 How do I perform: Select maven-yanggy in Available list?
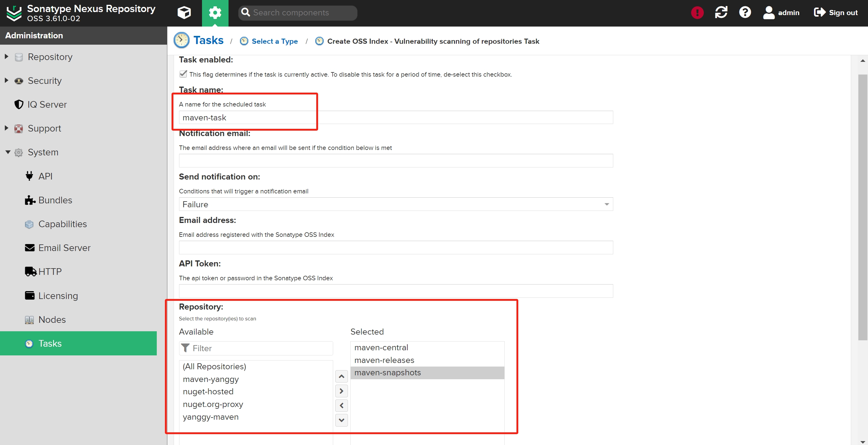tap(211, 379)
